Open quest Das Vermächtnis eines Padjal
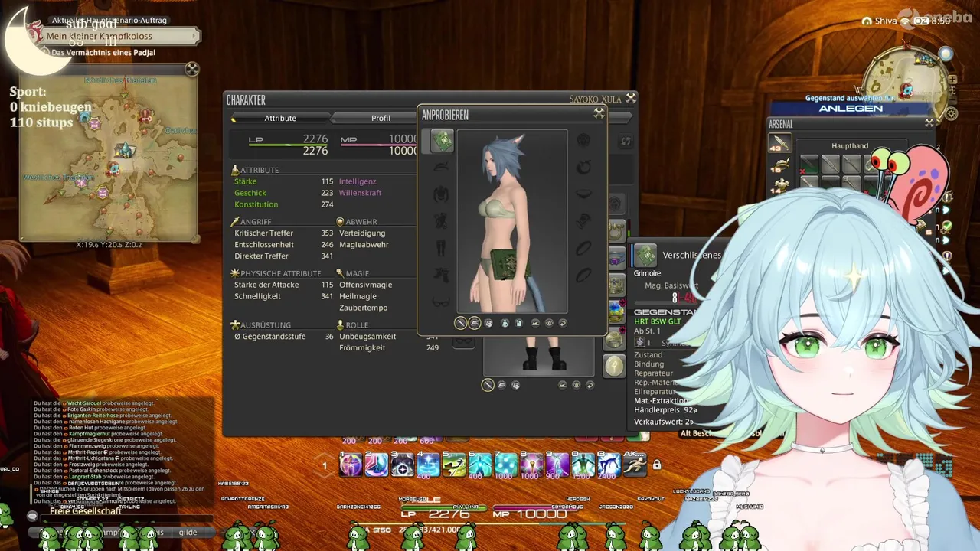 [x=103, y=53]
